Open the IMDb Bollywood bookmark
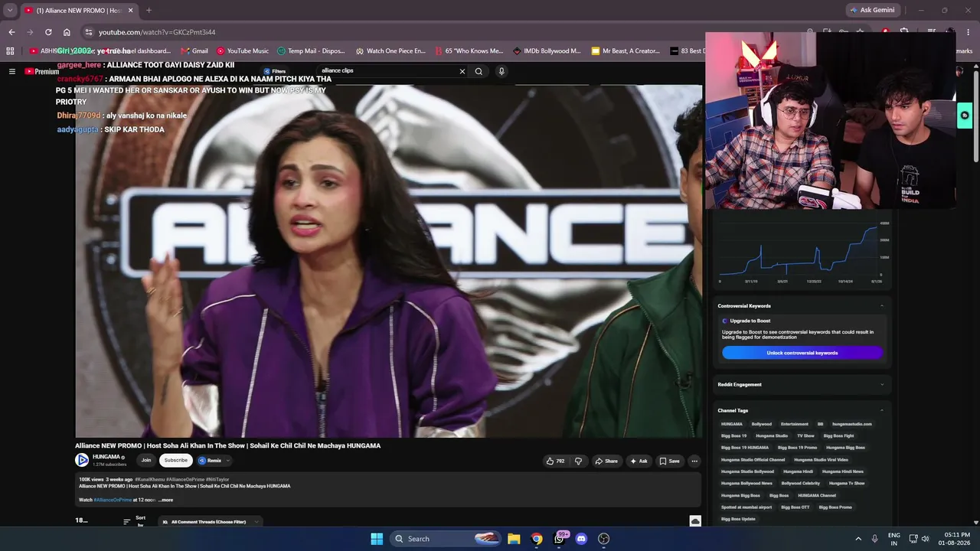 tap(547, 51)
